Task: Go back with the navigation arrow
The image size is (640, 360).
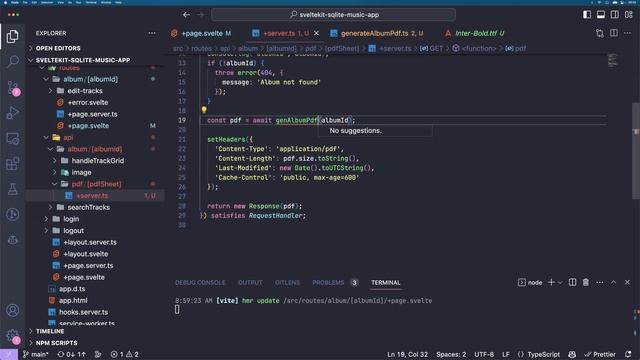Action: click(x=187, y=15)
